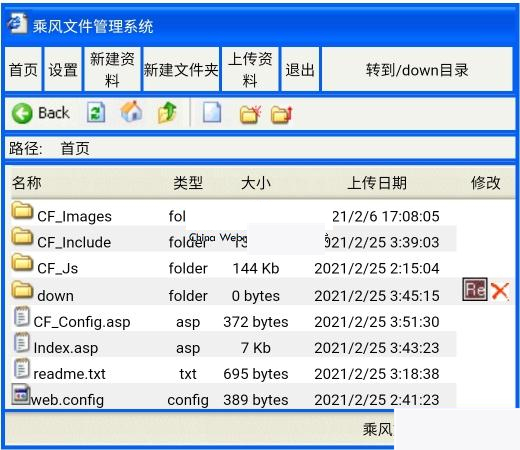Click the new blank document icon
The width and height of the screenshot is (520, 450).
point(212,112)
